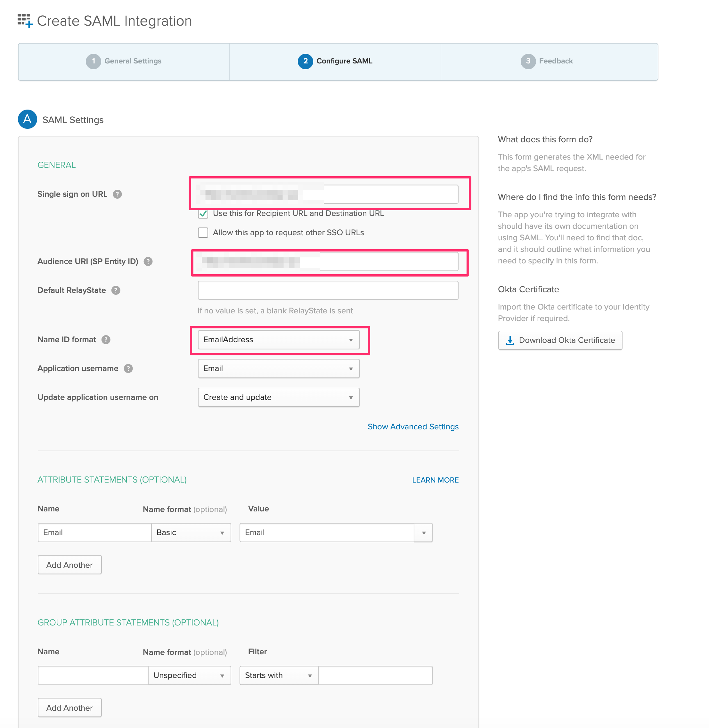
Task: Open the Basic name format dropdown
Action: point(191,533)
